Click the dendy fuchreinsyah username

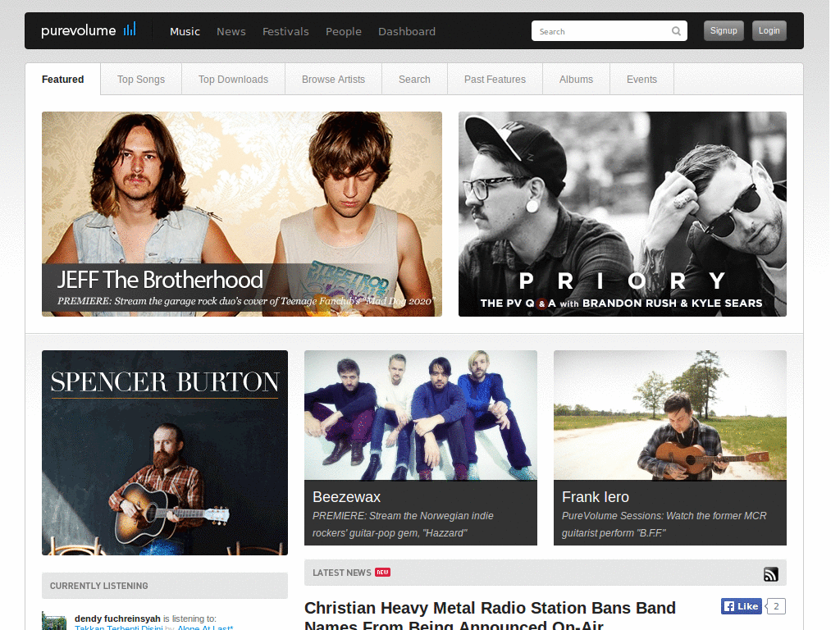click(117, 619)
